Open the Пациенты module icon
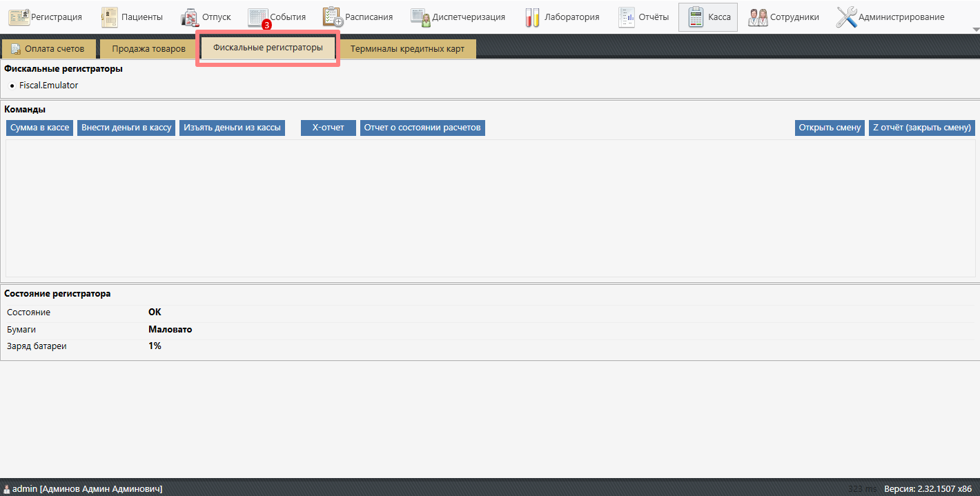 [x=110, y=17]
